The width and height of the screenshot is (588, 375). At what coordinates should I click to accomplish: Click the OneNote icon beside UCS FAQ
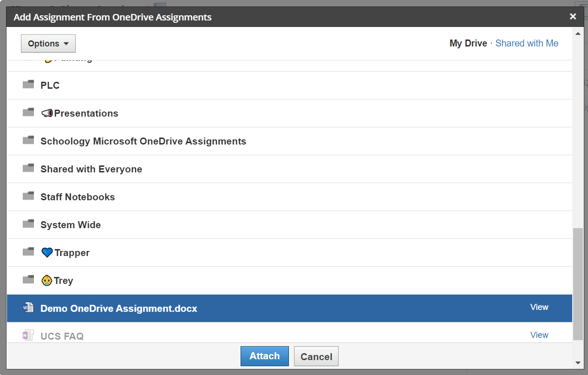pos(28,336)
